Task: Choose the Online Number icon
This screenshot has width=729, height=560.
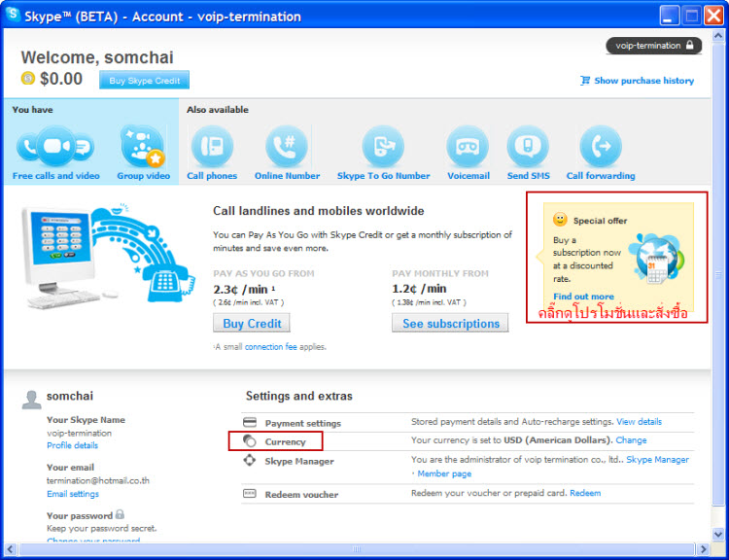Action: click(x=287, y=146)
